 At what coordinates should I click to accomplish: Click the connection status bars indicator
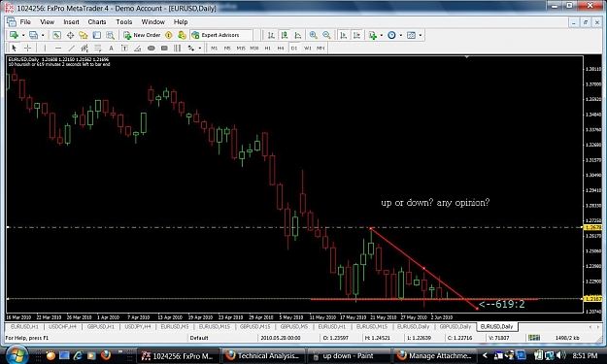tap(534, 338)
